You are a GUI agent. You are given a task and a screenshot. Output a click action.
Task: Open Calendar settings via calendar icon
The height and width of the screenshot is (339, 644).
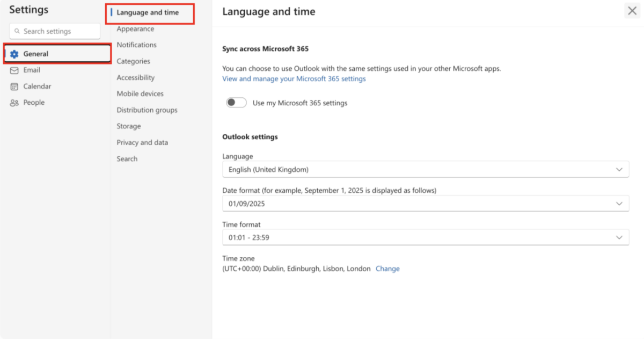tap(13, 86)
